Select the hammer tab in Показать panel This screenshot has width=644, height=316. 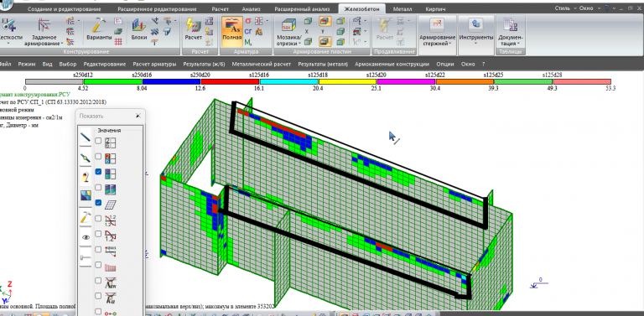[86, 217]
